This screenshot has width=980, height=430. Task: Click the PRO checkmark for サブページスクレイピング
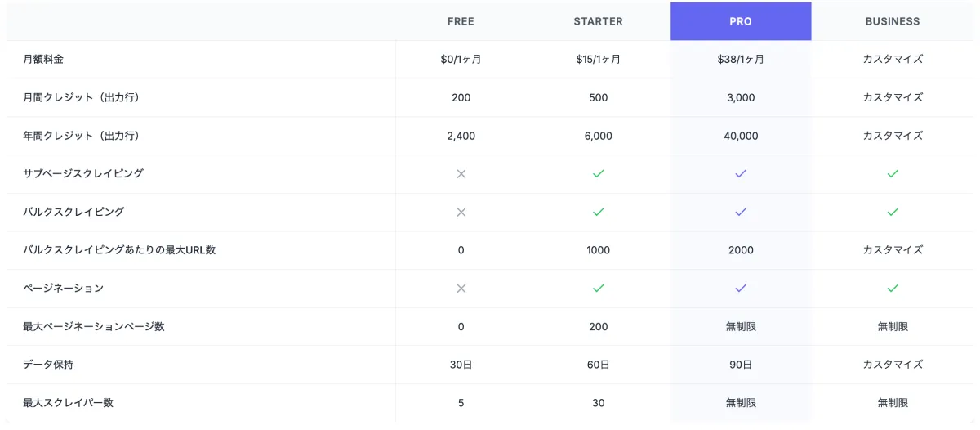click(741, 173)
